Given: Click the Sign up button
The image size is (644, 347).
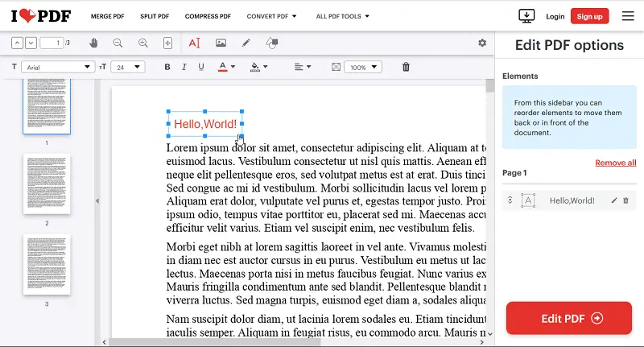Looking at the screenshot, I should [589, 16].
